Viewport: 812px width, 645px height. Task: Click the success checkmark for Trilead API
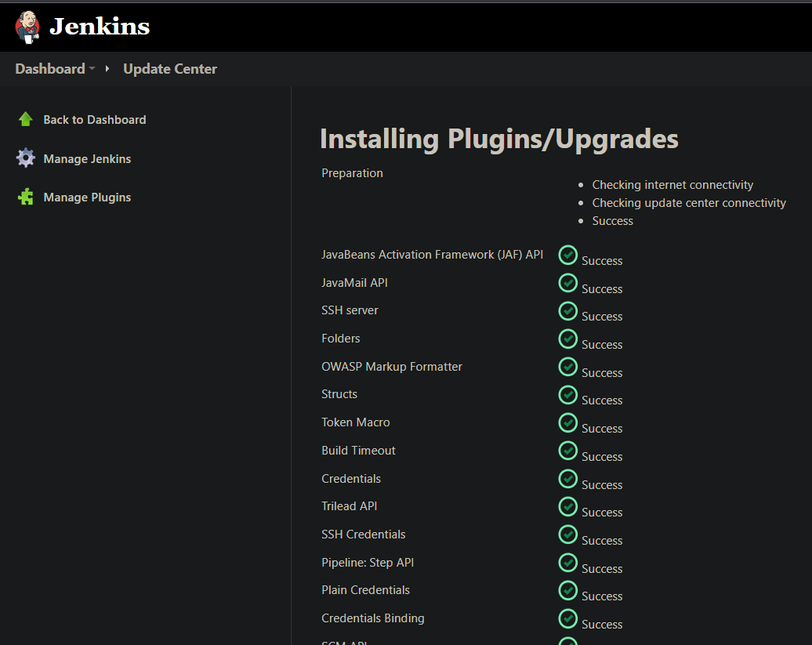[568, 507]
